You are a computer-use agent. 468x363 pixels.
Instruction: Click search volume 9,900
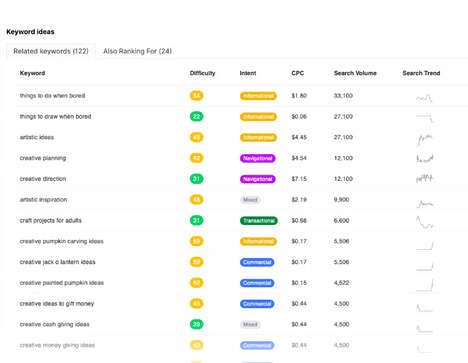pyautogui.click(x=342, y=200)
